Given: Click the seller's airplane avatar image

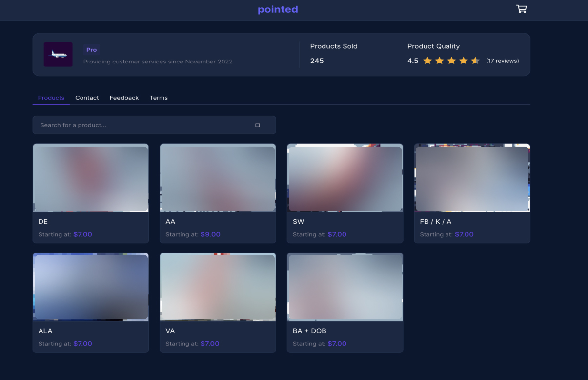Looking at the screenshot, I should pyautogui.click(x=58, y=55).
